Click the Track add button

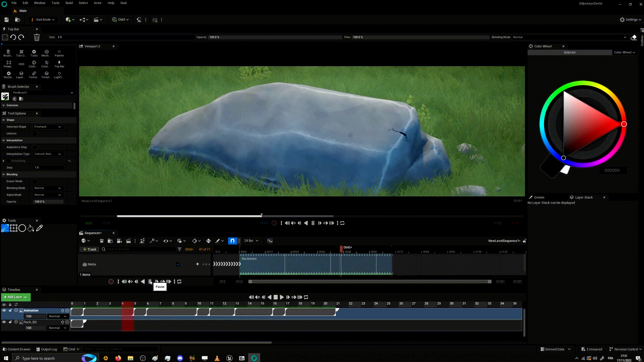click(x=89, y=249)
